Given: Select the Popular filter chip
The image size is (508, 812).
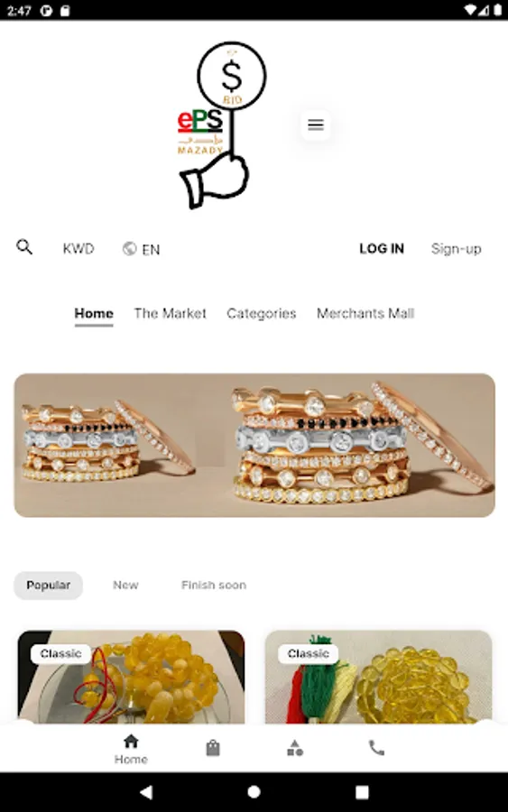Looking at the screenshot, I should click(x=48, y=586).
